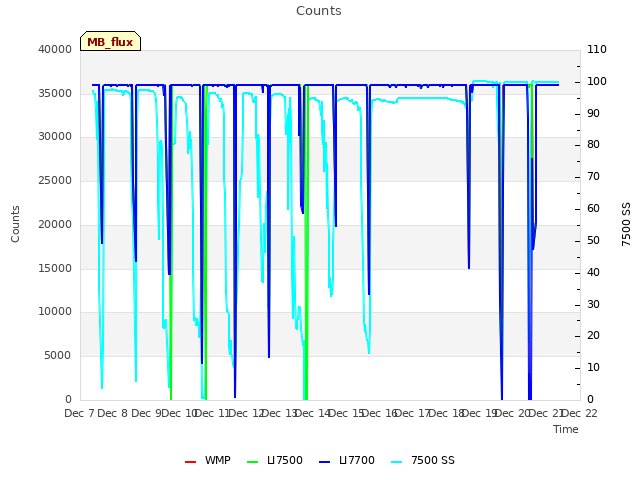Click the 5000 y-axis tick label
The width and height of the screenshot is (640, 480).
58,356
